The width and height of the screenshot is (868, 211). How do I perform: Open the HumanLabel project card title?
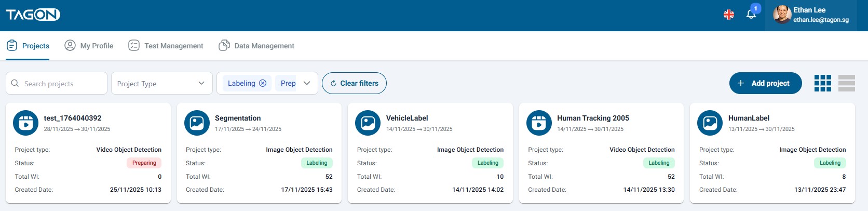(x=748, y=118)
